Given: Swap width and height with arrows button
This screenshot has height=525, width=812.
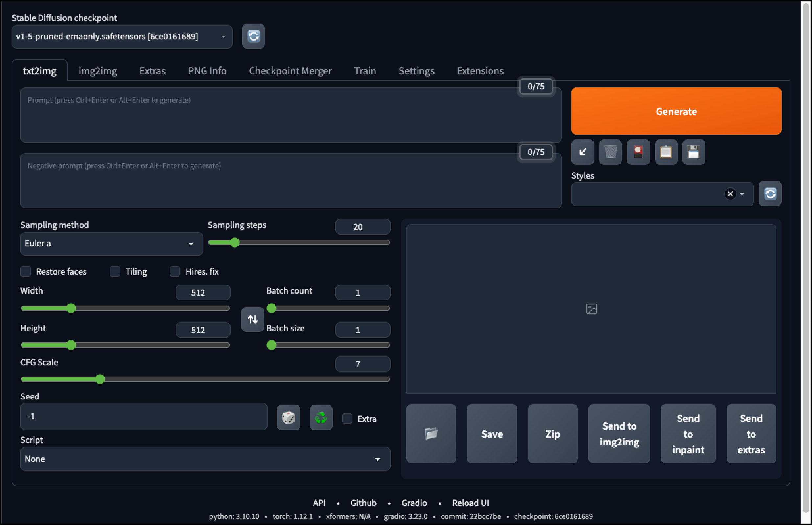Looking at the screenshot, I should [252, 319].
